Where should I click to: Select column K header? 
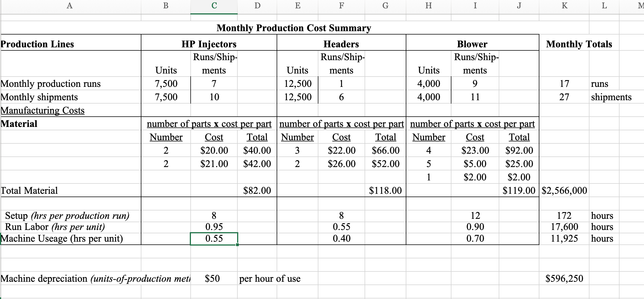pyautogui.click(x=564, y=6)
